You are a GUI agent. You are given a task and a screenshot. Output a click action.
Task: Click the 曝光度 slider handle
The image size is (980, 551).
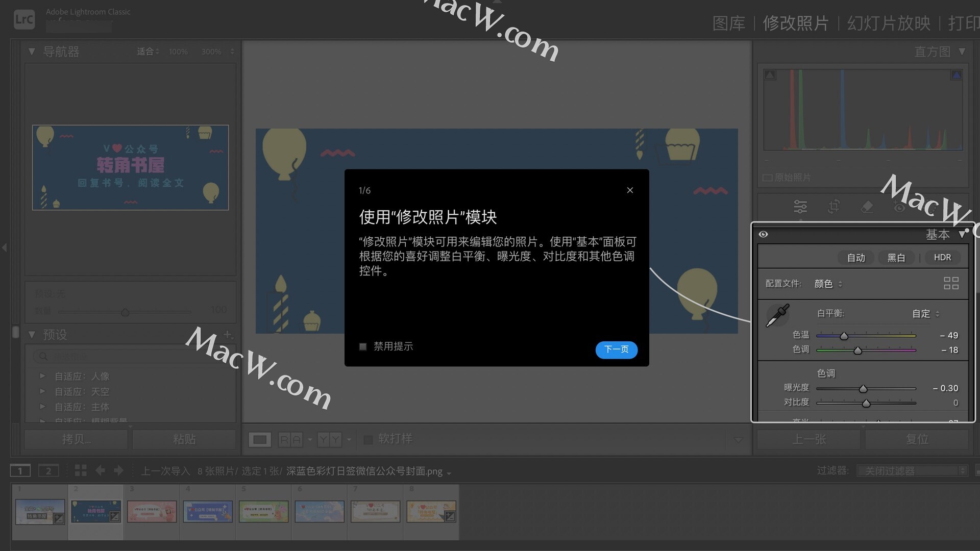(x=863, y=389)
